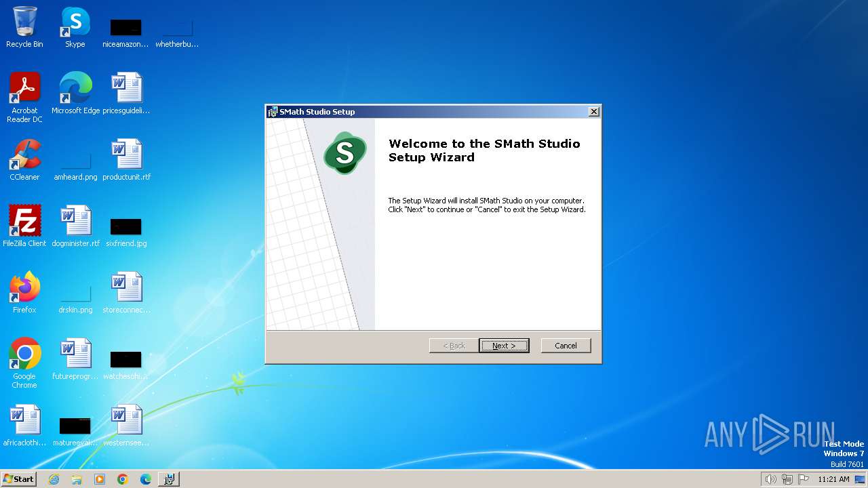Select the whetherbu file icon

[177, 33]
